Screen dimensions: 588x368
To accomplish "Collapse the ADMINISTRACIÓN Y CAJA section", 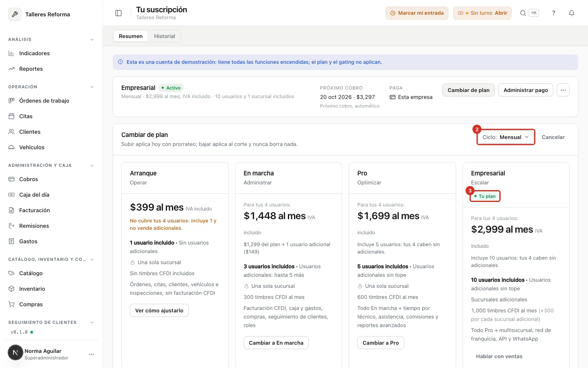I will [x=92, y=166].
